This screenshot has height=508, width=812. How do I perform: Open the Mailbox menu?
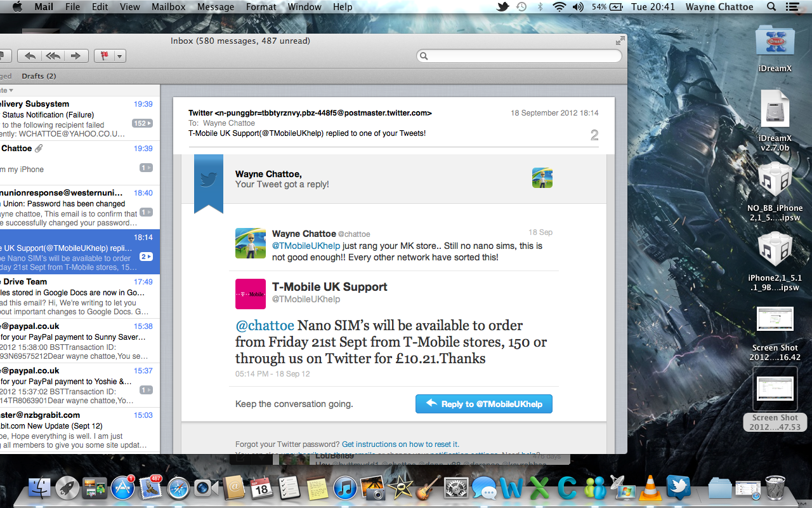pos(169,7)
